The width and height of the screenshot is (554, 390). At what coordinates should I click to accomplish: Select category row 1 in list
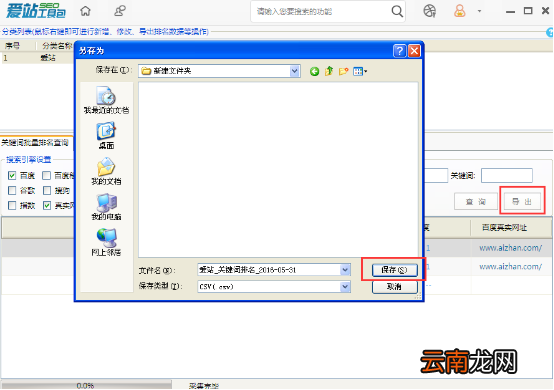[x=37, y=58]
